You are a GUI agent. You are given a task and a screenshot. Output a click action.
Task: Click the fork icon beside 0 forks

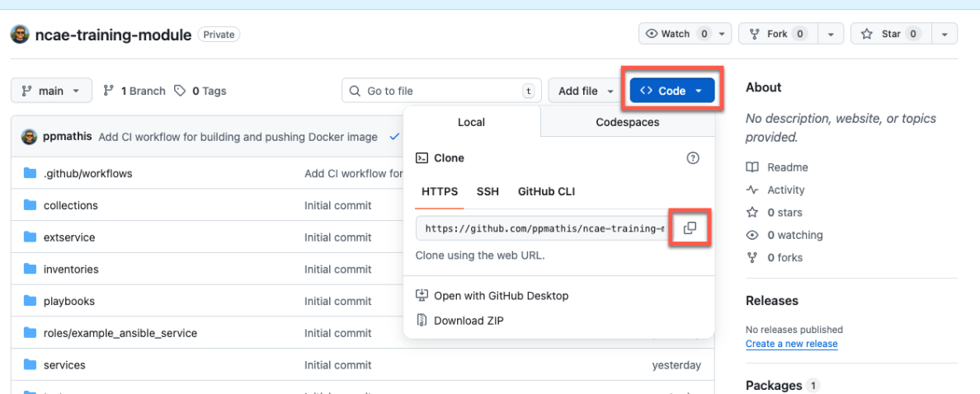coord(752,257)
